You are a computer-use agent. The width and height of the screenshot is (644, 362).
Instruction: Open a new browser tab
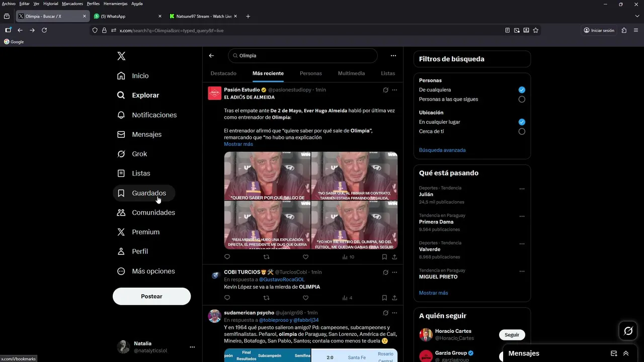[x=248, y=16]
